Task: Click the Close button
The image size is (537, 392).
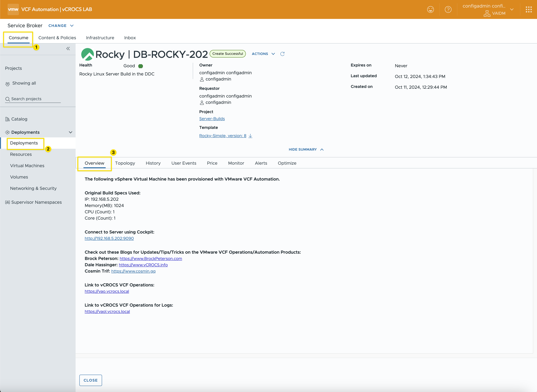Action: coord(90,380)
